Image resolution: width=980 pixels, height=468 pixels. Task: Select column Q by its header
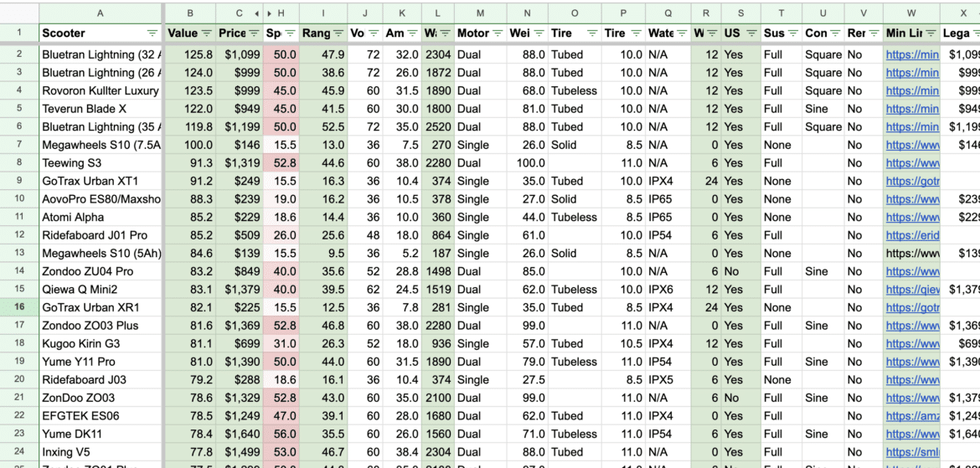668,13
